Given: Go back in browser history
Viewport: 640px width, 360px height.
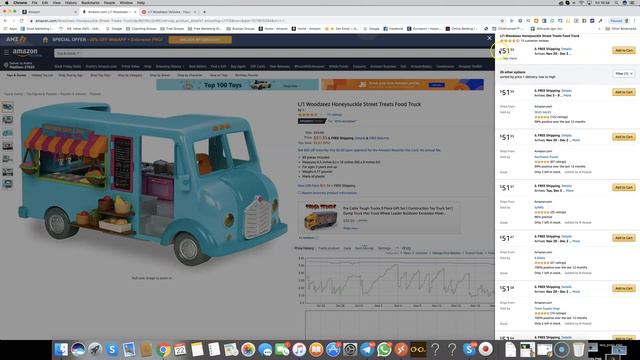Looking at the screenshot, I should [x=5, y=20].
